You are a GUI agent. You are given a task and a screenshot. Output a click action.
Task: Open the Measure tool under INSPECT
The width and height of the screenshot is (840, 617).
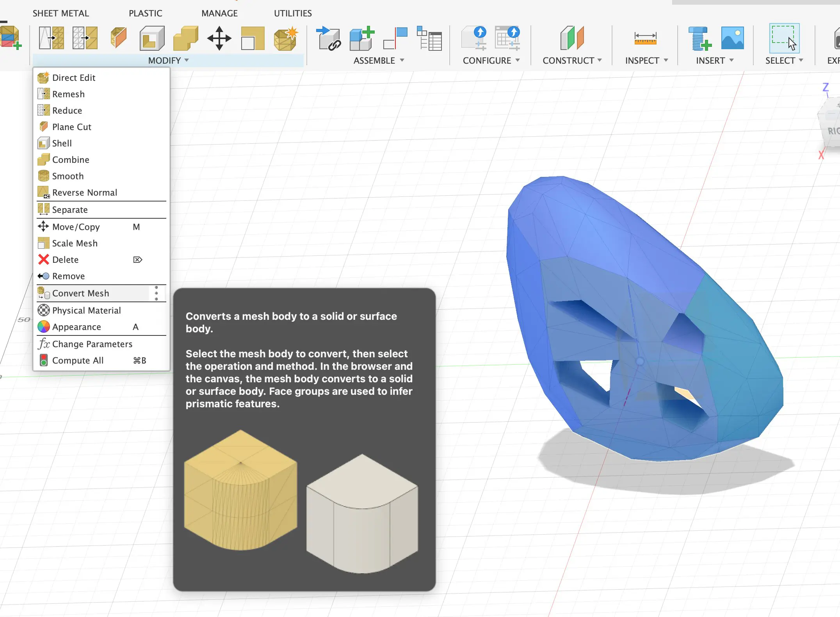(x=646, y=38)
